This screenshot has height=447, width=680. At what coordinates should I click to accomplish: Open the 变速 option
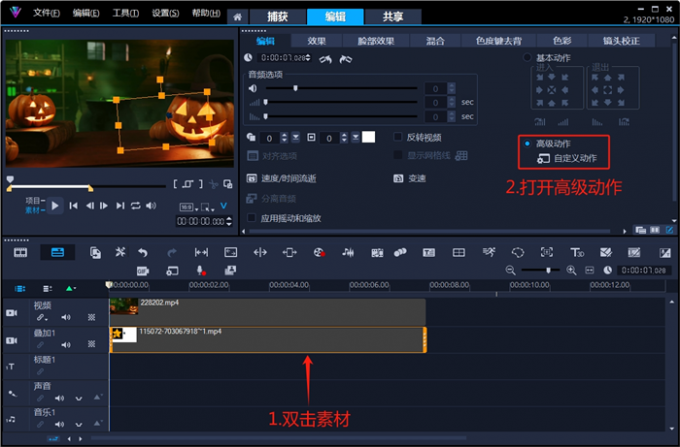tap(410, 178)
